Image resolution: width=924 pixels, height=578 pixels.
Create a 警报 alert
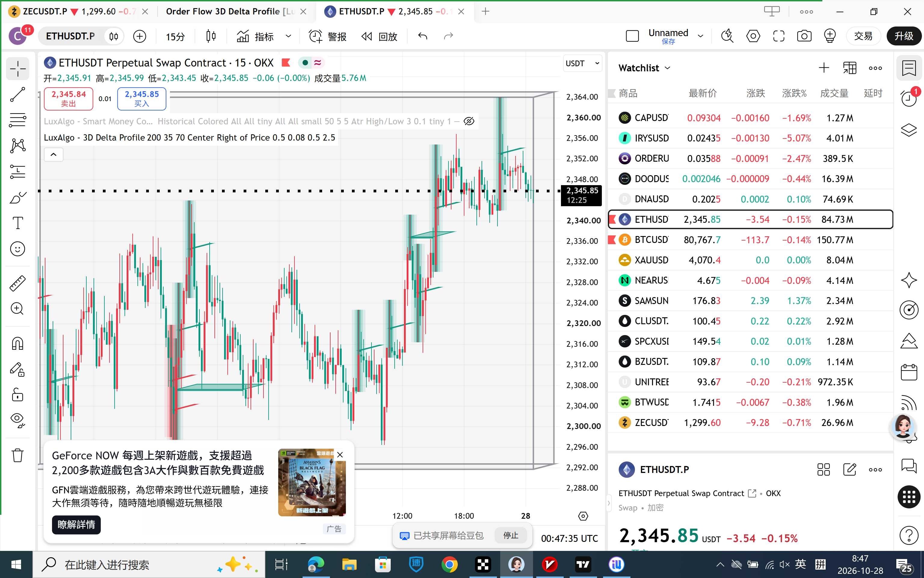pos(328,36)
